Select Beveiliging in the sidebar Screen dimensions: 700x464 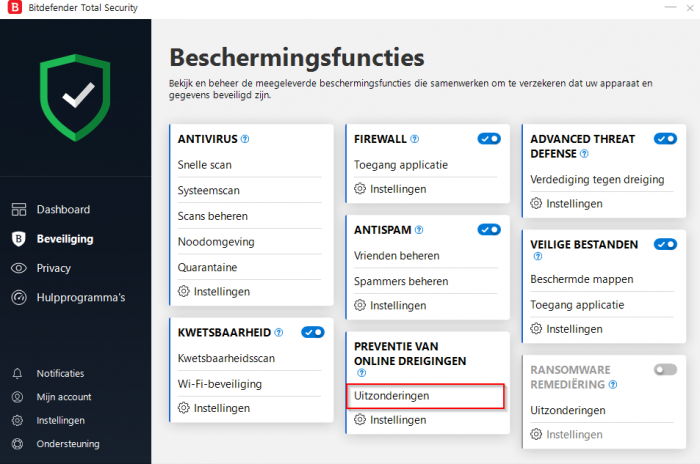click(65, 239)
